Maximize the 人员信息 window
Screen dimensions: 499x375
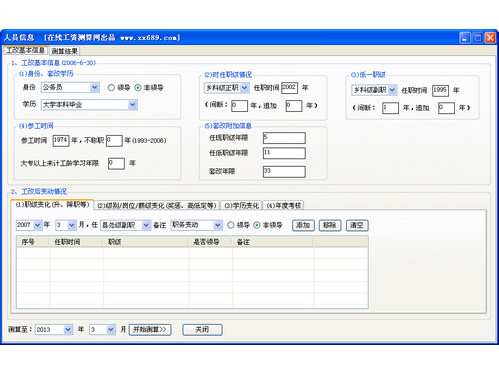click(477, 38)
